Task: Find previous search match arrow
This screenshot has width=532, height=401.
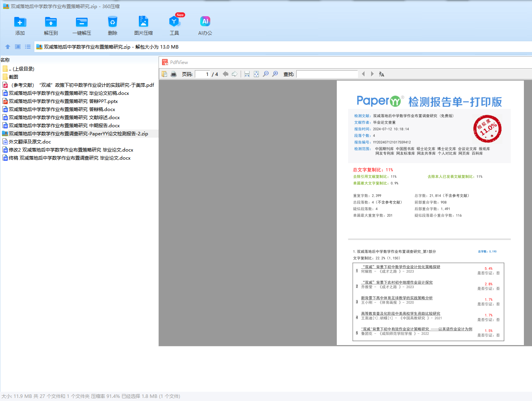Action: tap(363, 74)
